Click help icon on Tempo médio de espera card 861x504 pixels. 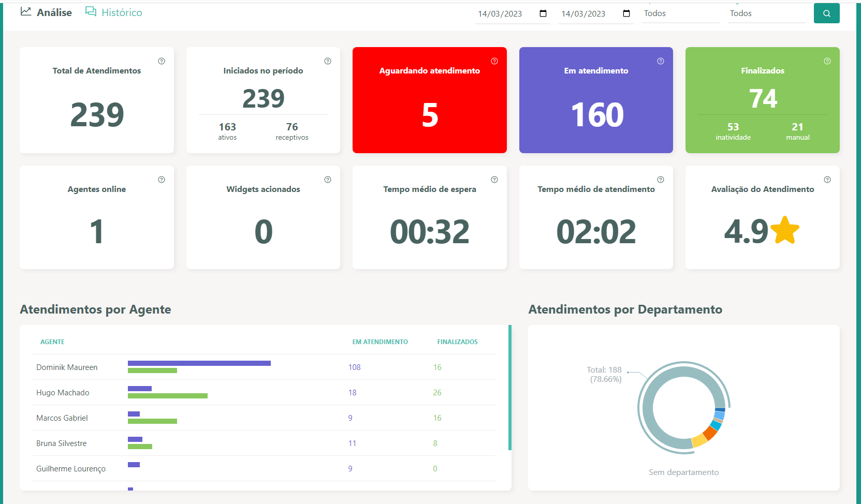tap(494, 180)
